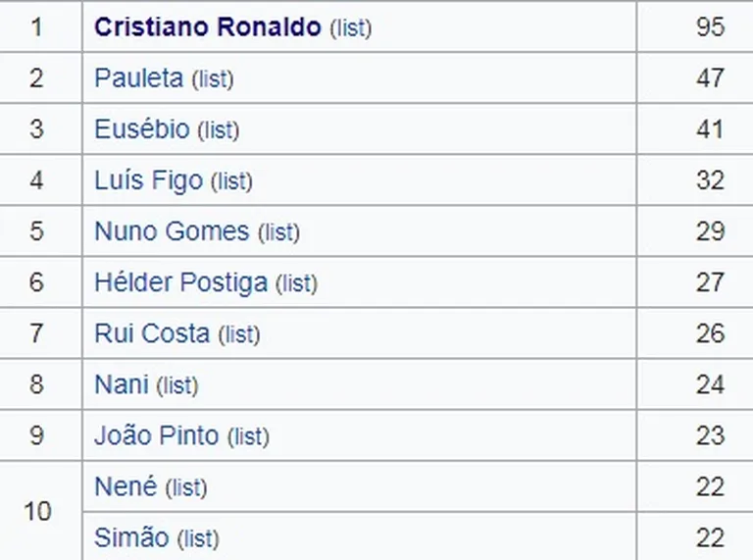This screenshot has width=753, height=560.
Task: Open the goals list next to Eusébio
Action: [x=219, y=129]
